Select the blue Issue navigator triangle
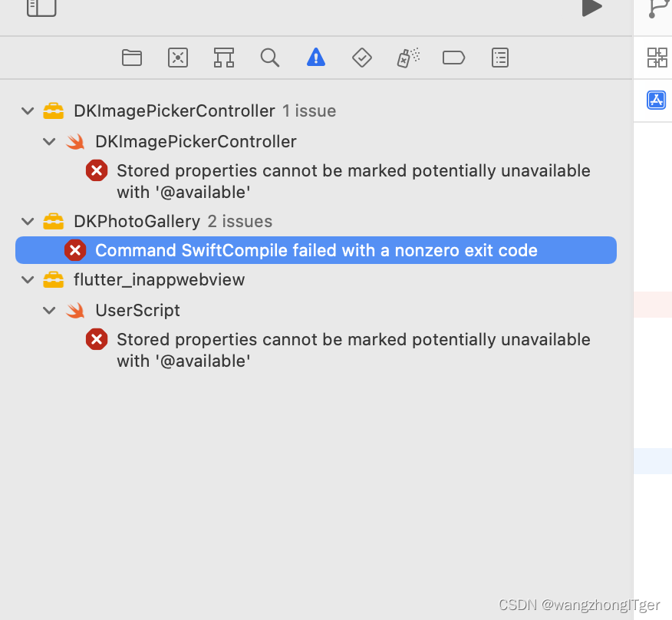This screenshot has width=672, height=620. (x=315, y=58)
